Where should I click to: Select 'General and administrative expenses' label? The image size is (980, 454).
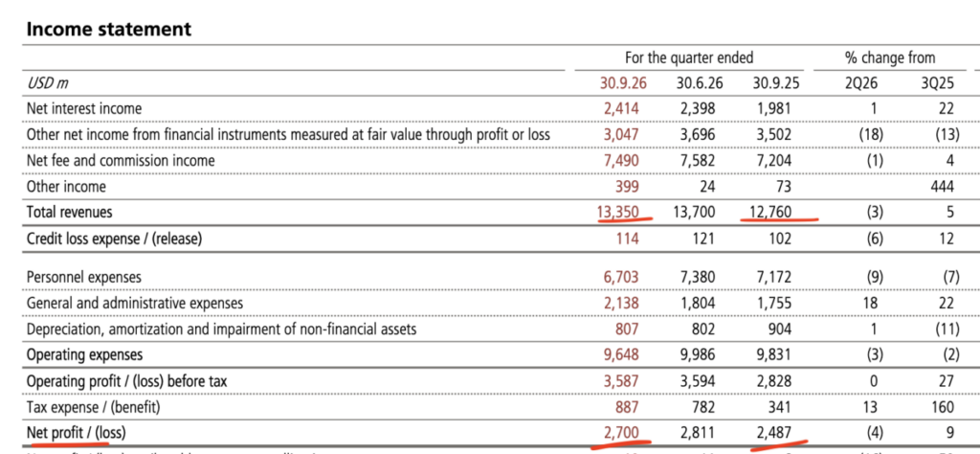click(135, 304)
